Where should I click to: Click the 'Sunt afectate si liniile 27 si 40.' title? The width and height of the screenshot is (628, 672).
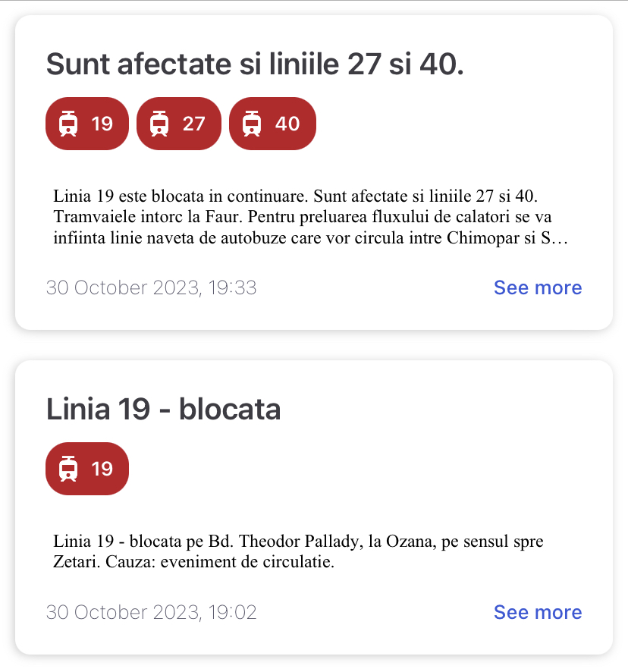tap(255, 64)
